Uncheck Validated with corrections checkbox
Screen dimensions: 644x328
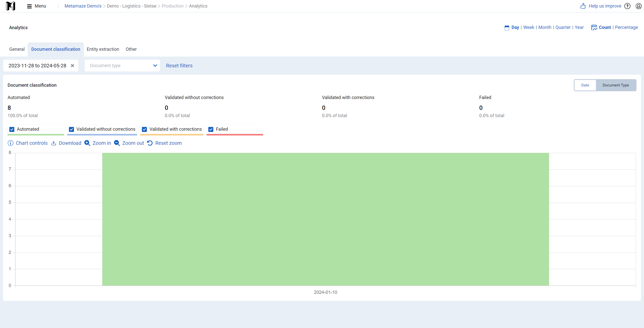click(144, 129)
